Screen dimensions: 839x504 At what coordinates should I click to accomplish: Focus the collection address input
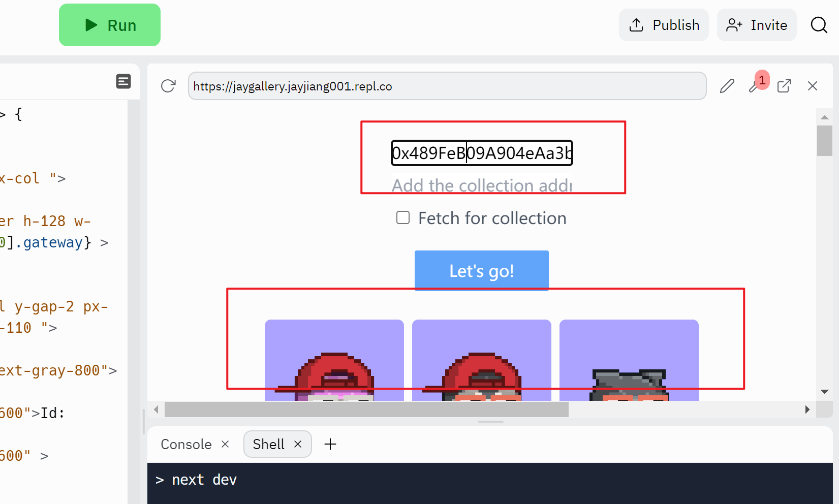click(x=482, y=185)
